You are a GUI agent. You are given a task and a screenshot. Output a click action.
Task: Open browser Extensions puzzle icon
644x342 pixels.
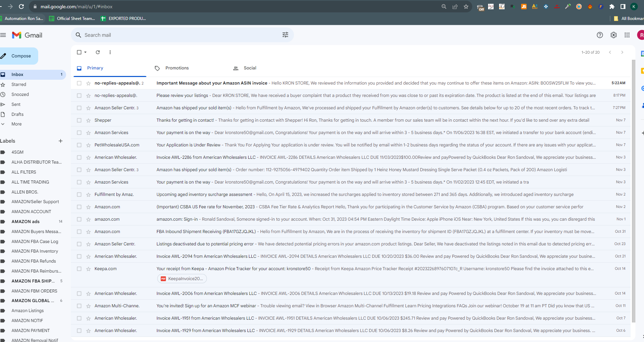point(612,7)
